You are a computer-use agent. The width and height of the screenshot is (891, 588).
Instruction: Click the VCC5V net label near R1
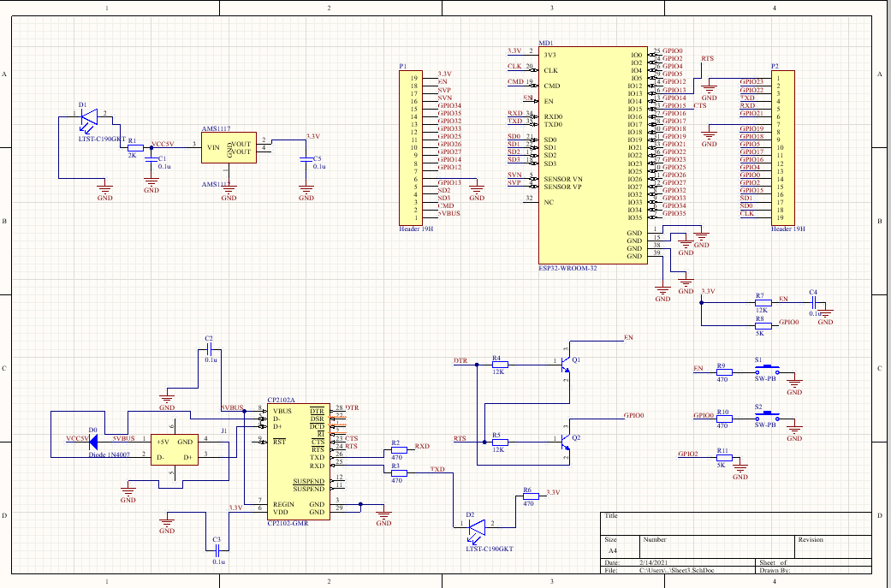point(163,145)
